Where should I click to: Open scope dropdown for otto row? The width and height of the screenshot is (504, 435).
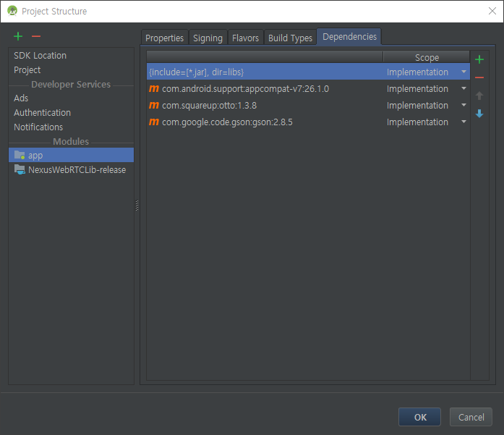coord(464,105)
